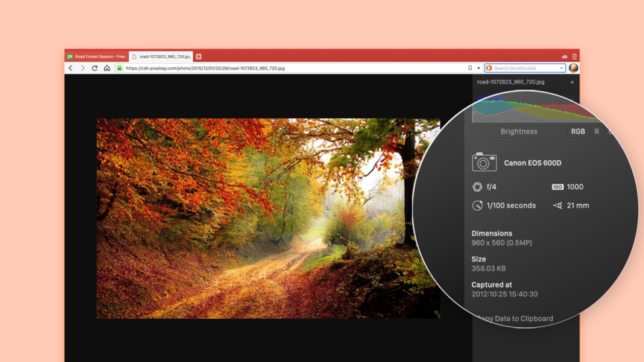This screenshot has width=644, height=362.
Task: Open the address bar dropdown arrow
Action: [x=478, y=68]
